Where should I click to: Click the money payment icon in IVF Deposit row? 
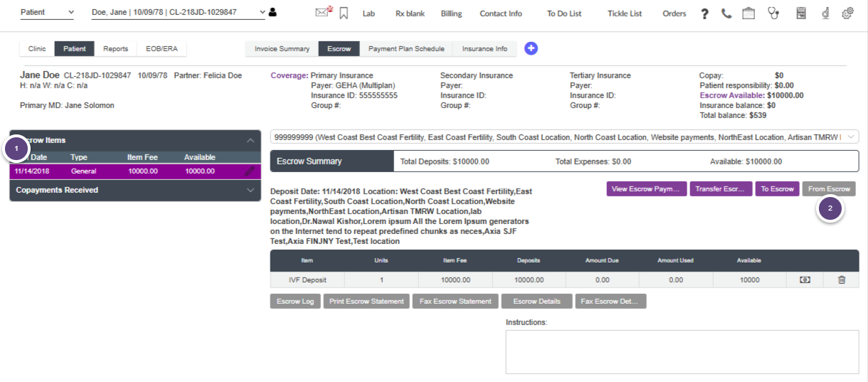pos(805,280)
